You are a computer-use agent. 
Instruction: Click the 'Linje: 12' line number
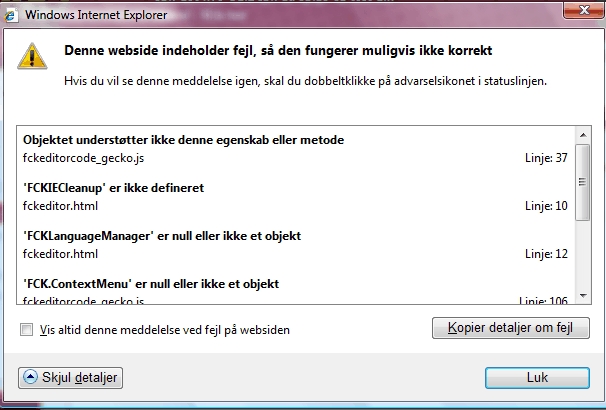pyautogui.click(x=546, y=254)
